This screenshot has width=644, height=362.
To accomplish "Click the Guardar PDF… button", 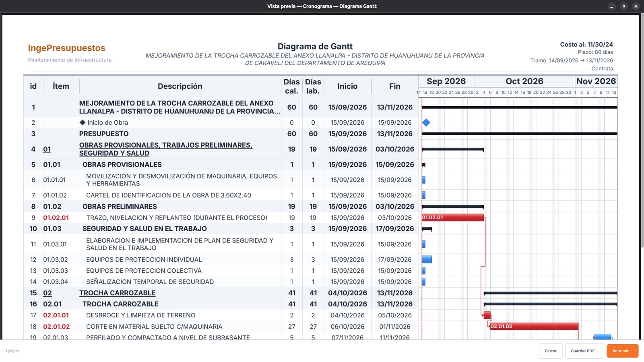I will 584,351.
